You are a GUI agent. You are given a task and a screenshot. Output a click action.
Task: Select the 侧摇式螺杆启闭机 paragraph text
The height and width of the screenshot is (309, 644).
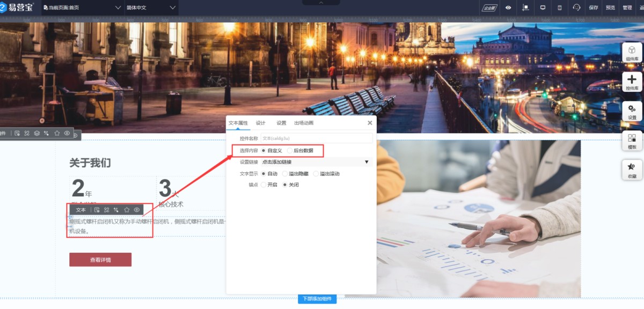coord(148,226)
